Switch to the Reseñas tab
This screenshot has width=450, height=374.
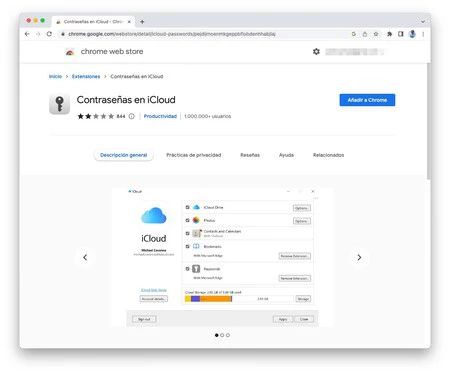point(250,155)
